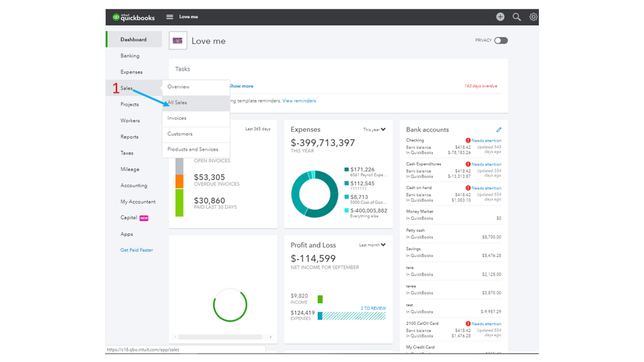The width and height of the screenshot is (644, 362).
Task: Open the hamburger navigation menu icon
Action: click(170, 17)
